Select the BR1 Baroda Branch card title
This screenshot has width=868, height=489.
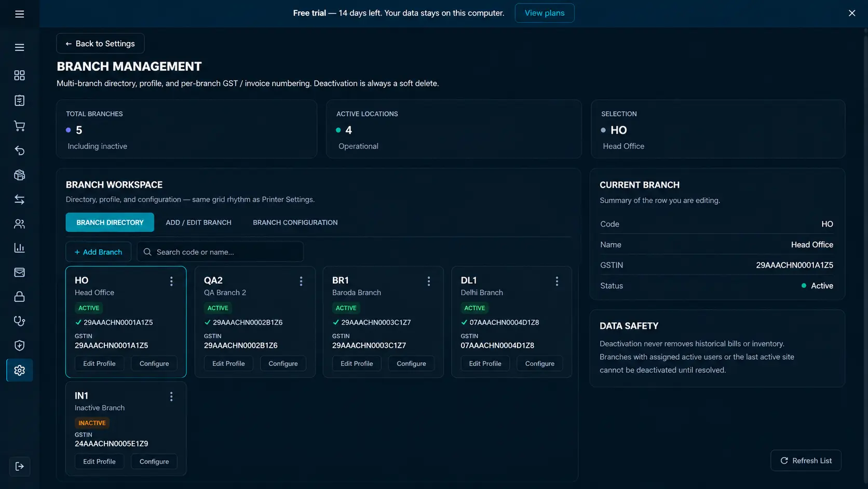point(341,280)
